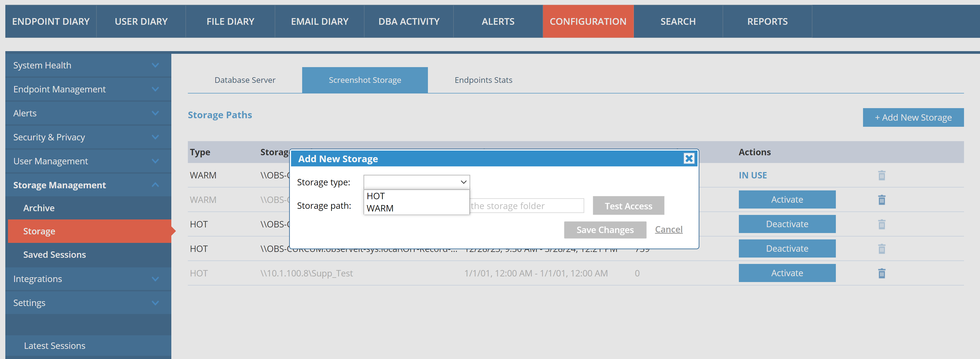Choose HOT from storage type list
The height and width of the screenshot is (359, 980).
(376, 196)
